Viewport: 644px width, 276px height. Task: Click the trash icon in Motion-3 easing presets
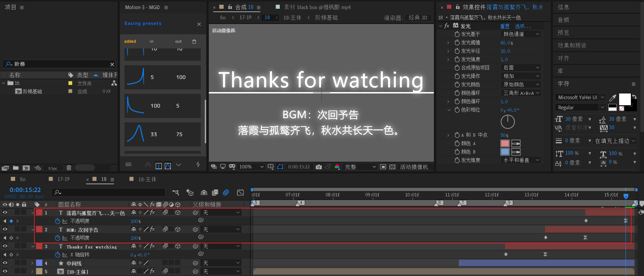click(194, 41)
